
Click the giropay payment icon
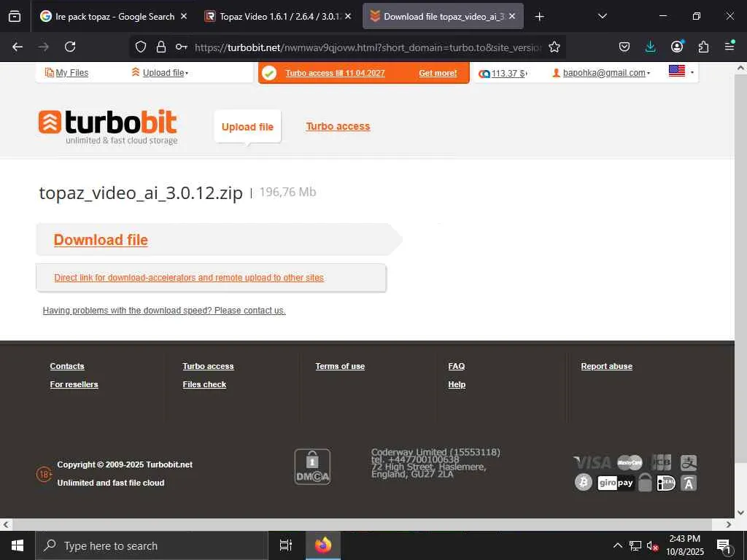click(x=616, y=483)
